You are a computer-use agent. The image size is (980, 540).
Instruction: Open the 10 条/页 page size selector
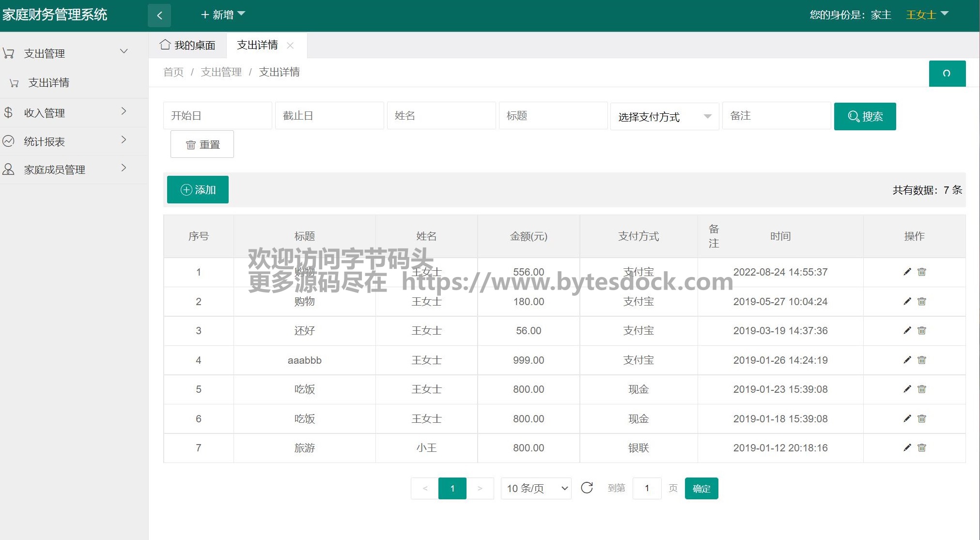pyautogui.click(x=536, y=488)
